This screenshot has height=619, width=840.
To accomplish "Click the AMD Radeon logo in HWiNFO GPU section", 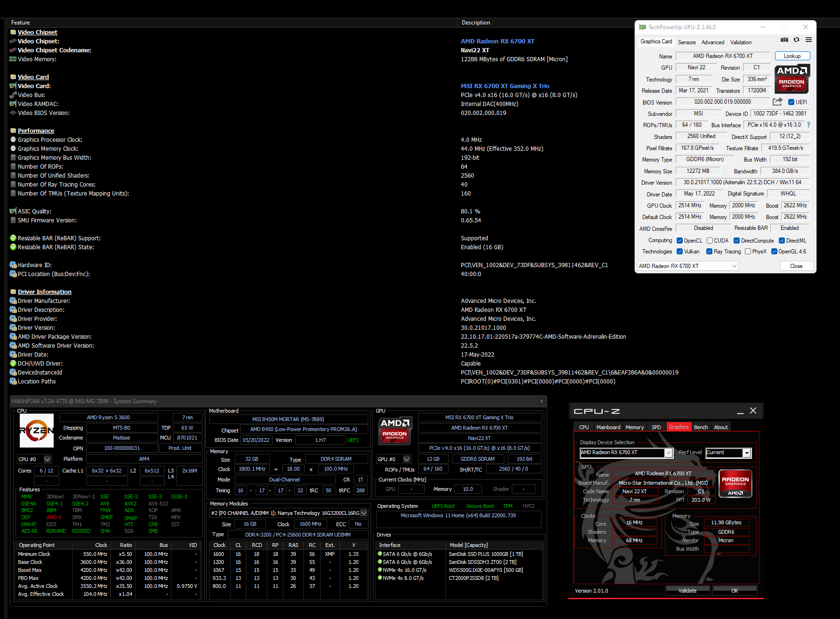I will tap(395, 430).
